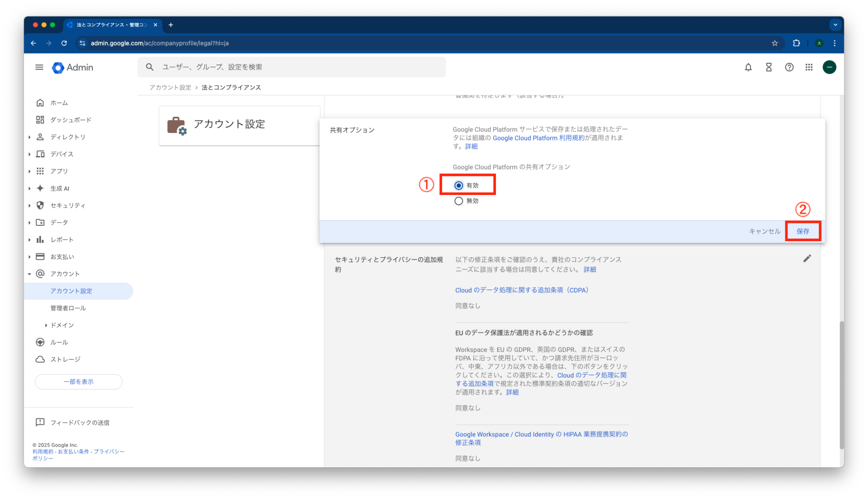
Task: Open ルール in the sidebar
Action: coord(59,342)
